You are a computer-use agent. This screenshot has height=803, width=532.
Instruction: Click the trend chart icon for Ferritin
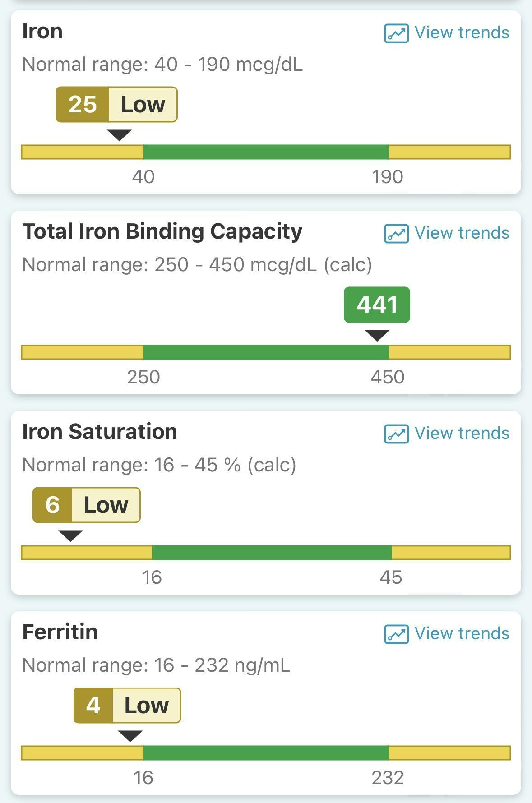(x=396, y=634)
